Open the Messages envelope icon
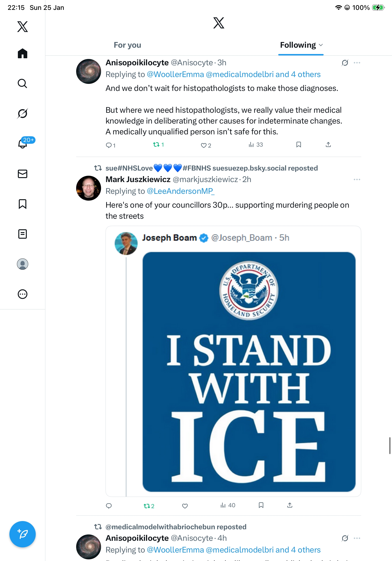The image size is (392, 561). click(x=23, y=174)
